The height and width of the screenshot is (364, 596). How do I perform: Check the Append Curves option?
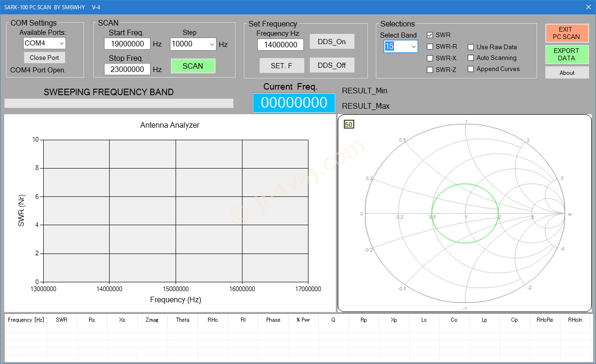click(471, 69)
